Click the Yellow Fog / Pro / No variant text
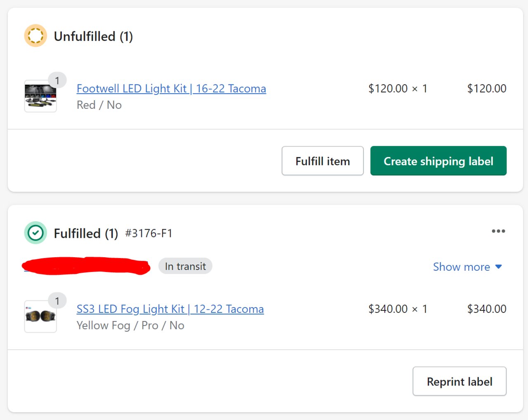This screenshot has height=420, width=528. (130, 326)
